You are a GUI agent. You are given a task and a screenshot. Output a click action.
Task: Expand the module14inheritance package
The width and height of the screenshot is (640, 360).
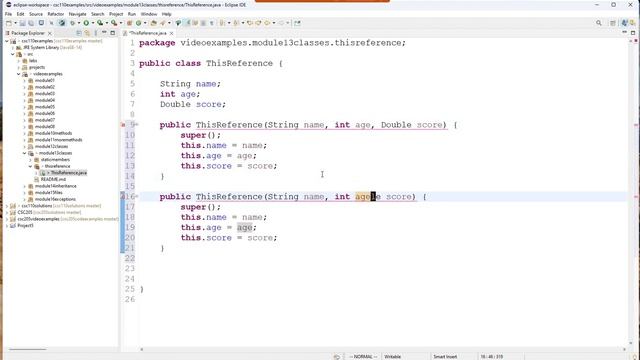pos(24,186)
